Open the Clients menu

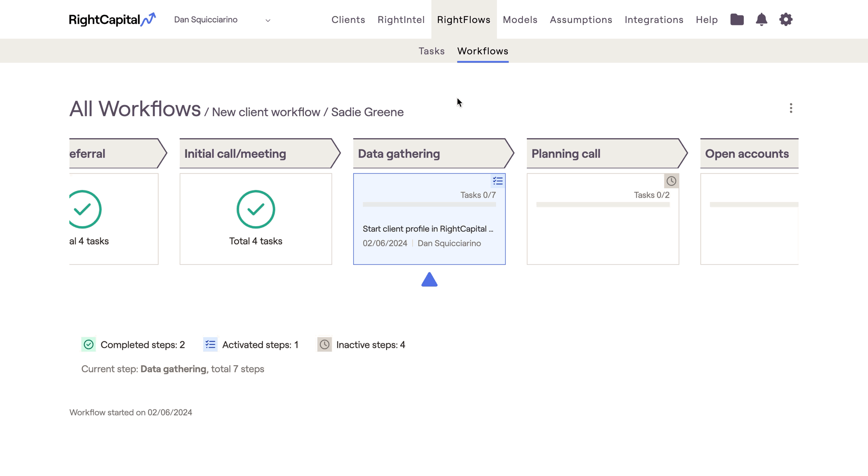coord(348,20)
